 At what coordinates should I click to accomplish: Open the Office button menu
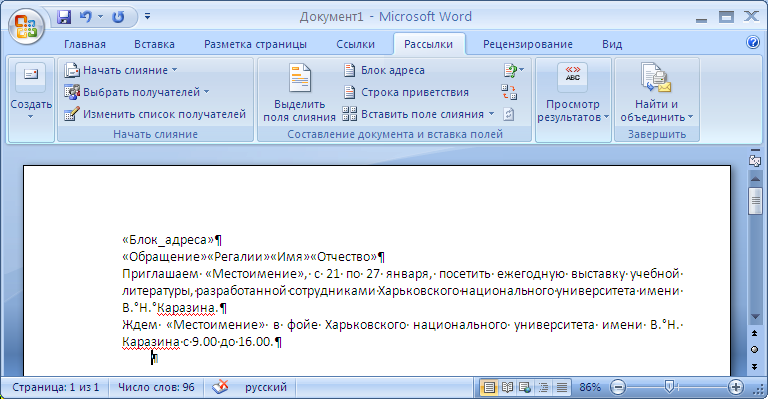pyautogui.click(x=26, y=25)
